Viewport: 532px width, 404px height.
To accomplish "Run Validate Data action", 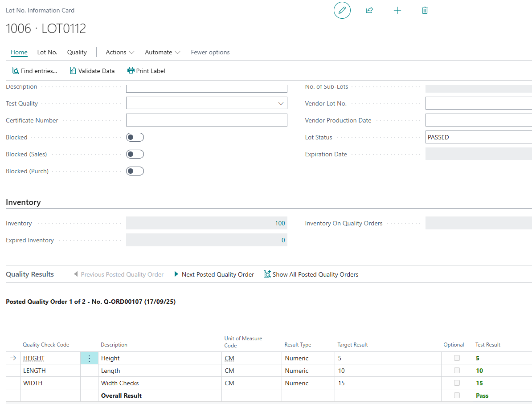I will [x=92, y=71].
